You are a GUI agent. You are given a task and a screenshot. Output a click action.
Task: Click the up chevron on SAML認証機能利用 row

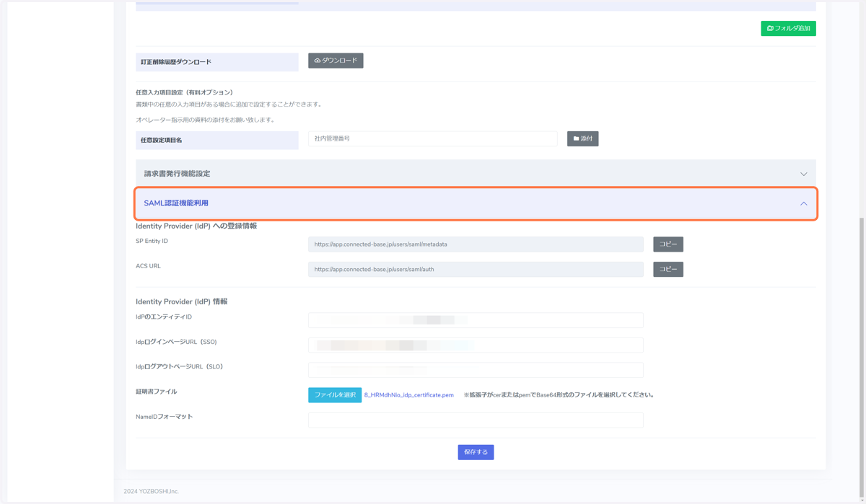pyautogui.click(x=803, y=203)
